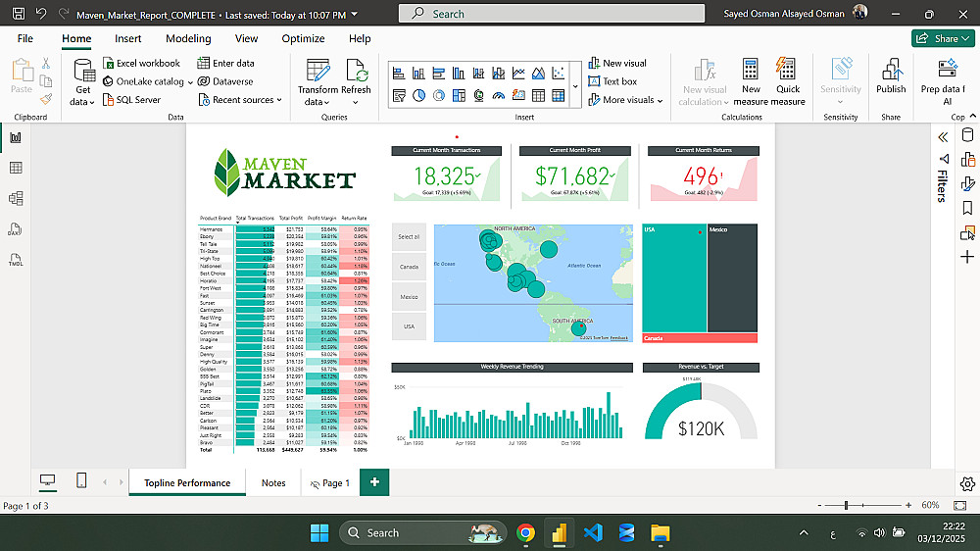Insert an area chart visual
The height and width of the screenshot is (551, 980).
click(x=538, y=74)
